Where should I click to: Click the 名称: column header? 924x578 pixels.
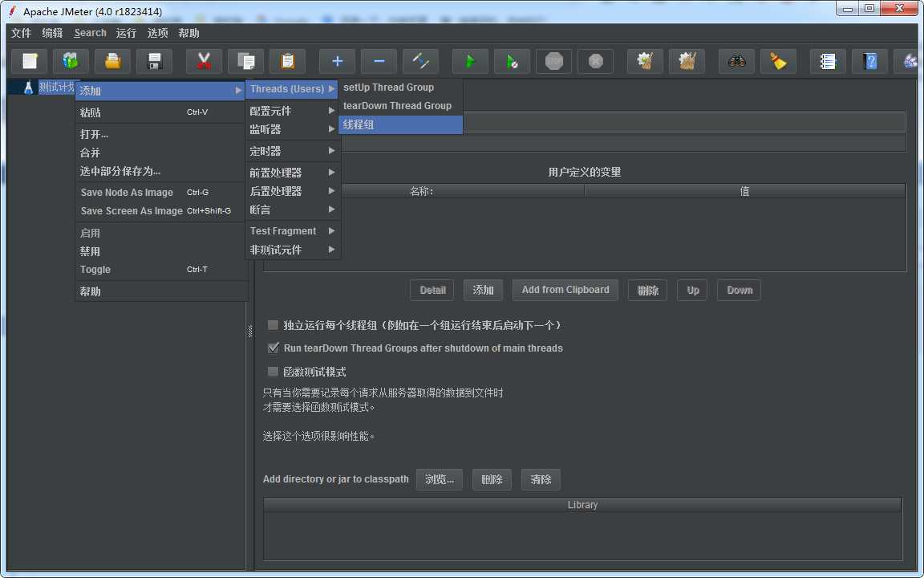[421, 191]
